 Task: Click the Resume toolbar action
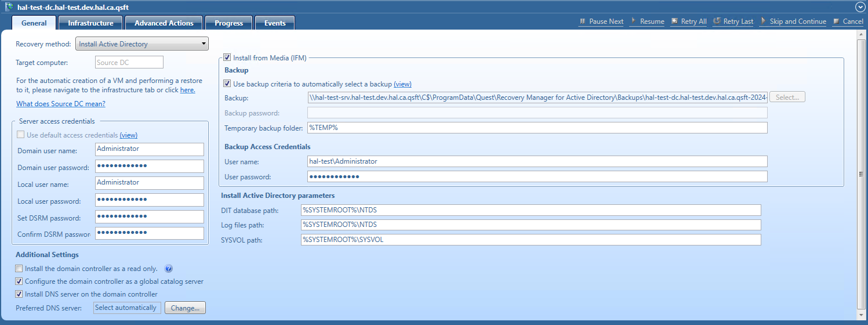647,21
